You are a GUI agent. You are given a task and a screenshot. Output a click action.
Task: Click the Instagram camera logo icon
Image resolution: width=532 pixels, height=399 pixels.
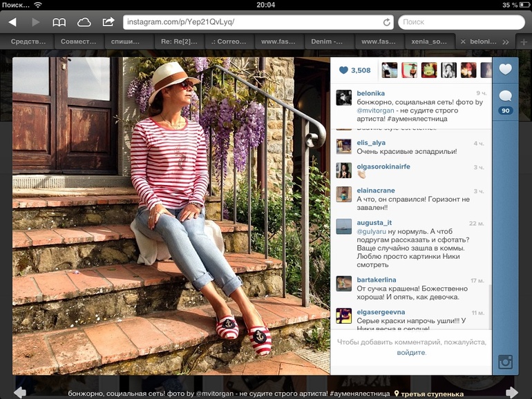coord(505,362)
